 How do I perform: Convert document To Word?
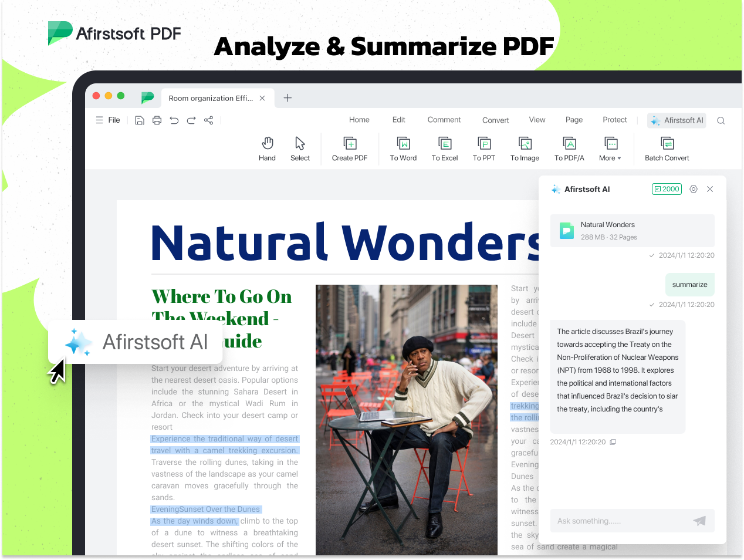(403, 149)
